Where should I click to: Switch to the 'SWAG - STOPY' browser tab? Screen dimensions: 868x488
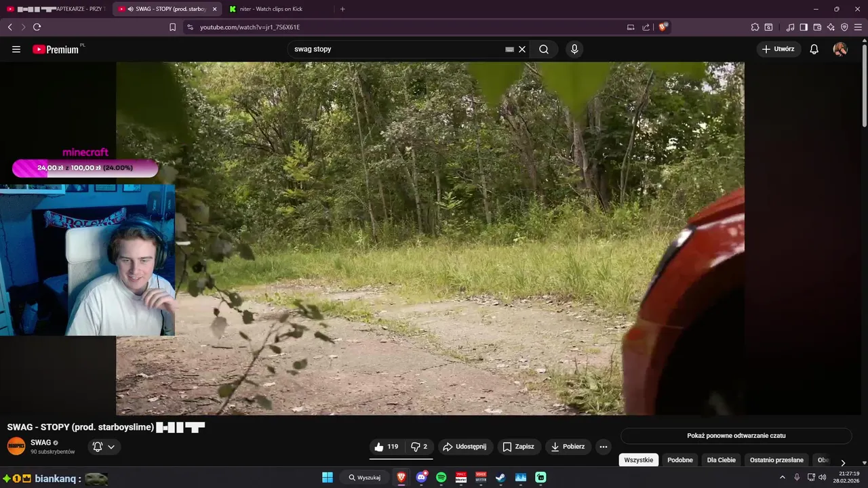pos(166,9)
